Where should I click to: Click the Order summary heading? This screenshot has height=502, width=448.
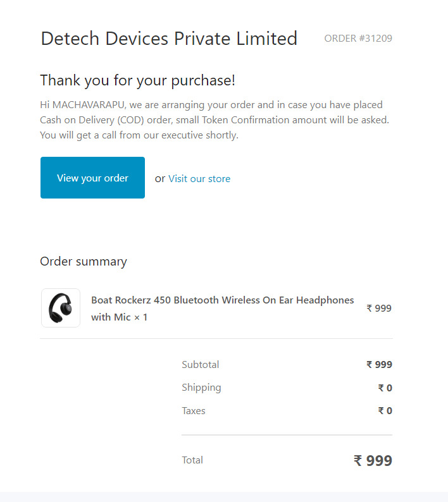tap(84, 262)
